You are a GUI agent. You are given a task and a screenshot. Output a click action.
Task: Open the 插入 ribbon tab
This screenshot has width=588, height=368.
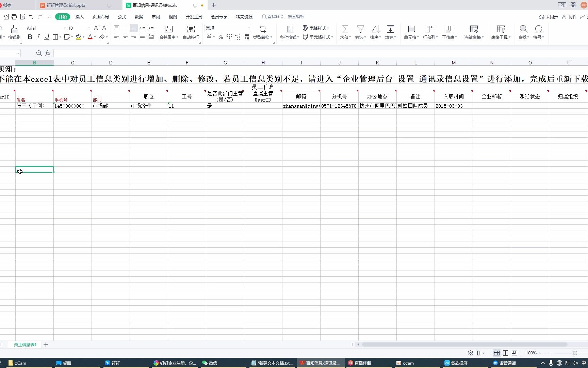click(x=79, y=17)
